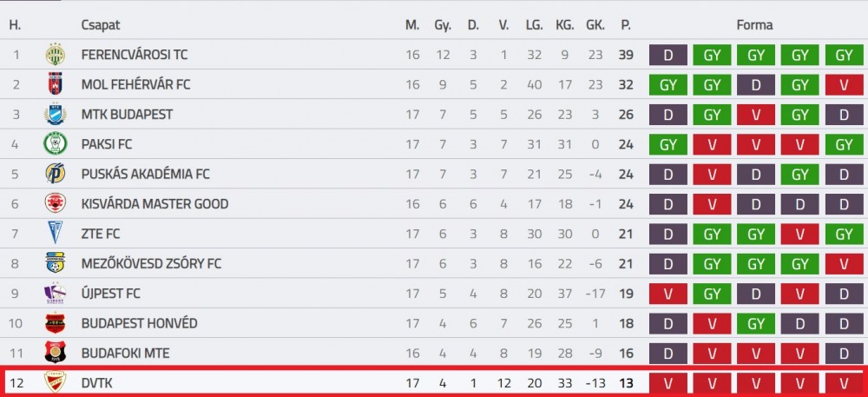The width and height of the screenshot is (868, 397).
Task: Open the Újpest FC purple logo
Action: click(x=56, y=293)
